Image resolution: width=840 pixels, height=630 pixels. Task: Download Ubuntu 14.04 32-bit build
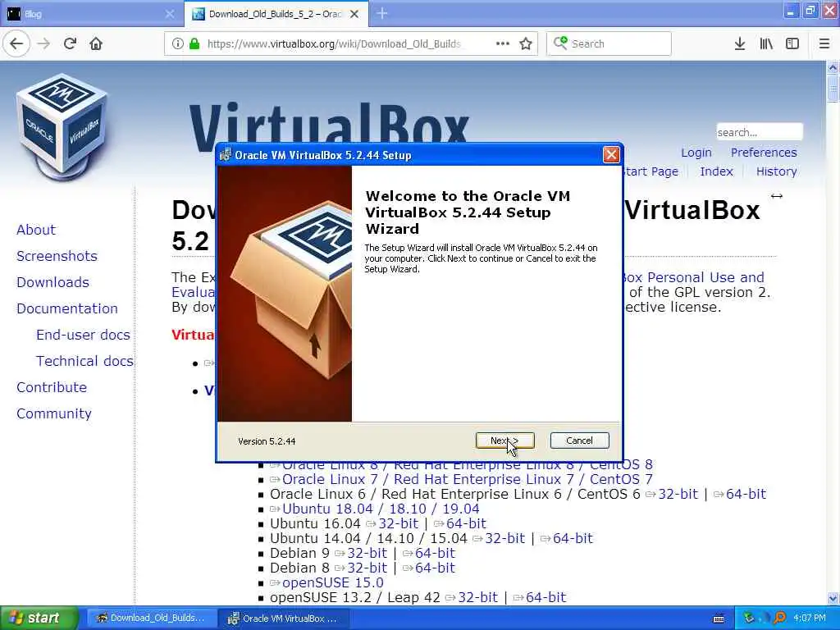coord(504,538)
